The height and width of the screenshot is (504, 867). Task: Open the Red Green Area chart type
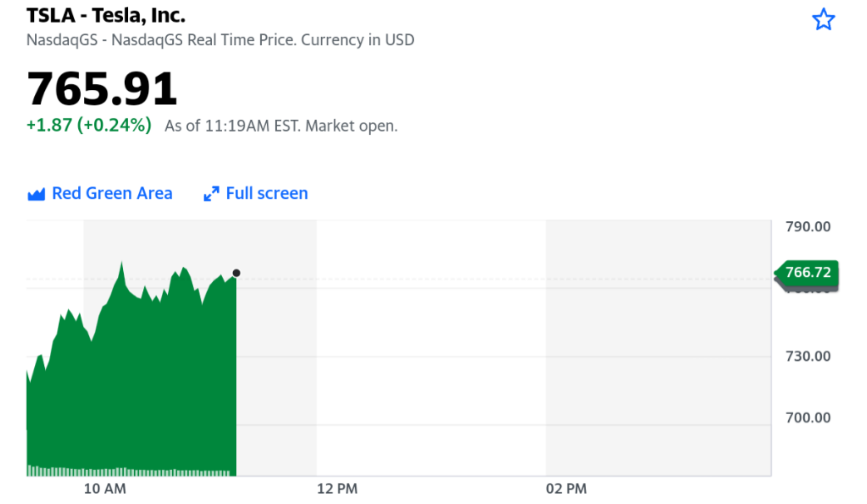(x=112, y=193)
